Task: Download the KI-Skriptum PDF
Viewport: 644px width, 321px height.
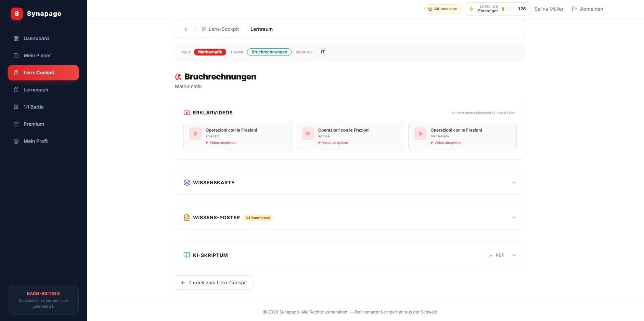Action: [496, 255]
